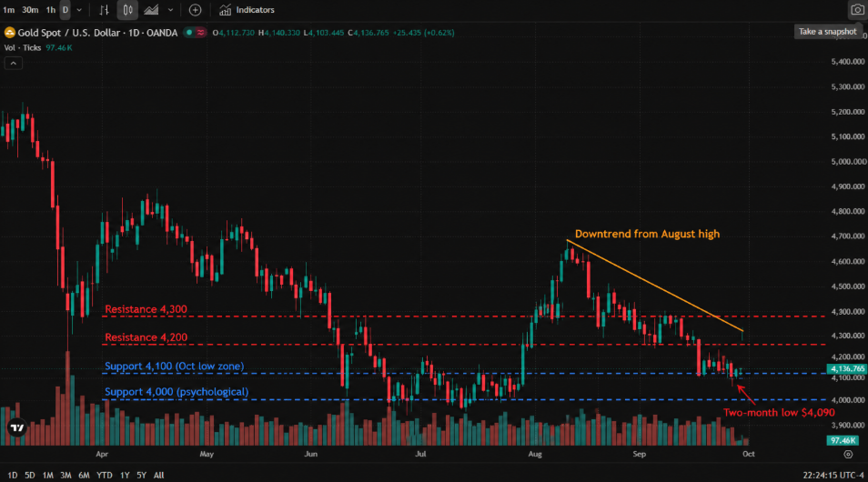
Task: Open the time interval dropdown chevron
Action: pyautogui.click(x=79, y=10)
